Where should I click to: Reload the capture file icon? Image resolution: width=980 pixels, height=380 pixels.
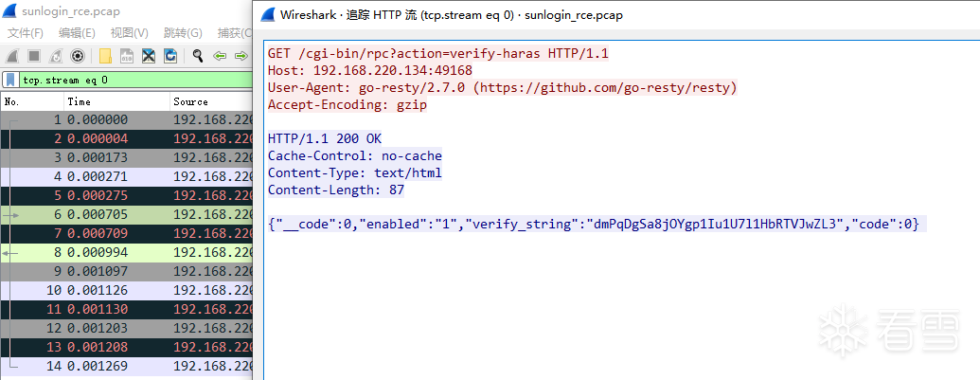click(170, 56)
